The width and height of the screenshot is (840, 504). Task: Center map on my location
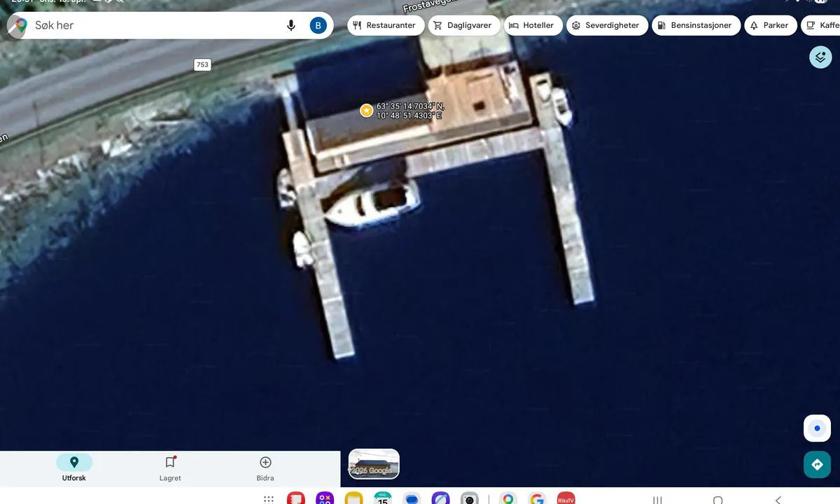coord(816,428)
